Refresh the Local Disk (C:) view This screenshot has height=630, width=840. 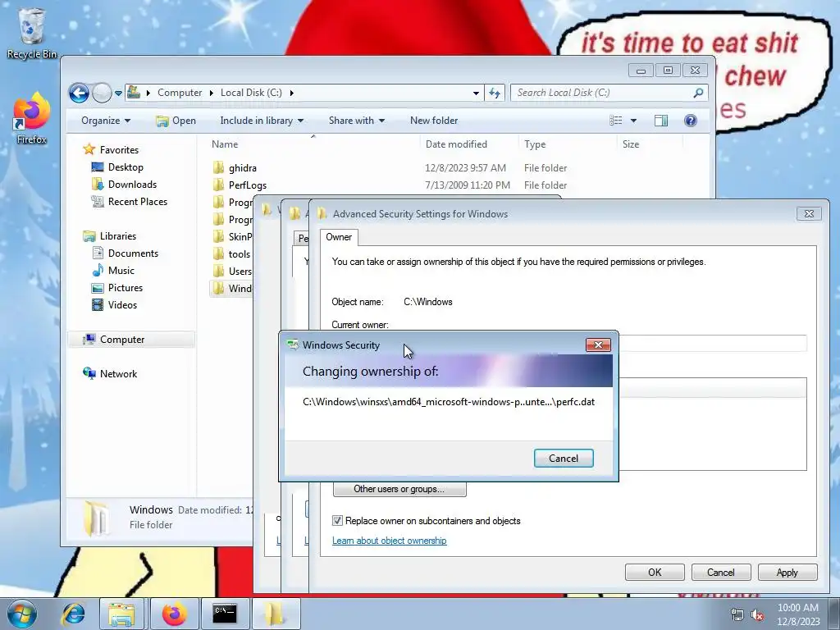pos(495,93)
